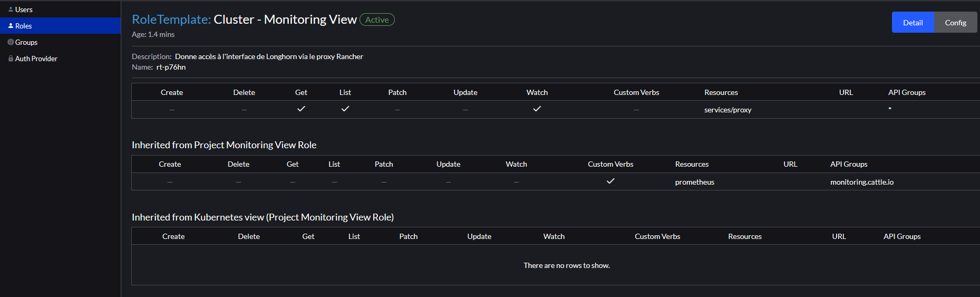The height and width of the screenshot is (297, 980).
Task: Click the Groups globe icon
Action: coord(11,42)
